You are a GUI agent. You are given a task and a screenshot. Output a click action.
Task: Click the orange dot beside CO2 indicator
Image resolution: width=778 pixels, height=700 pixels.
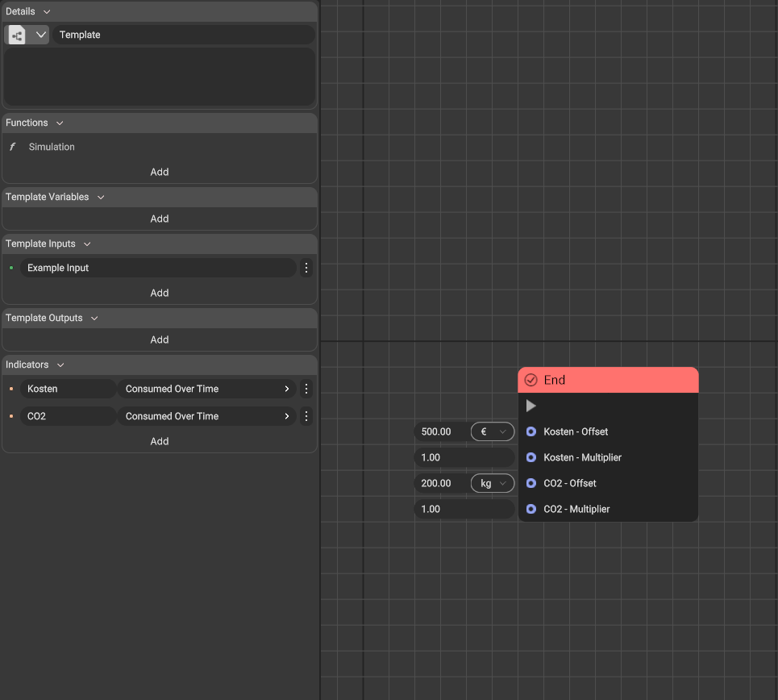tap(11, 416)
